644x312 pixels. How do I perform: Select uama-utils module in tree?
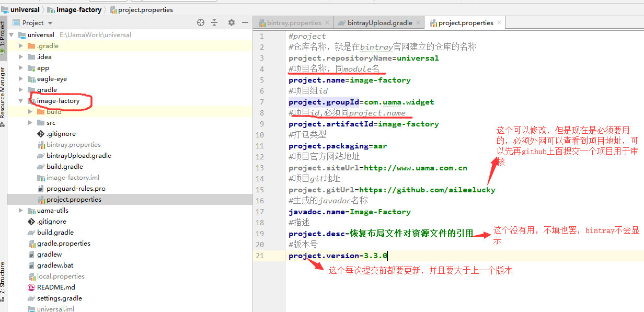point(52,211)
